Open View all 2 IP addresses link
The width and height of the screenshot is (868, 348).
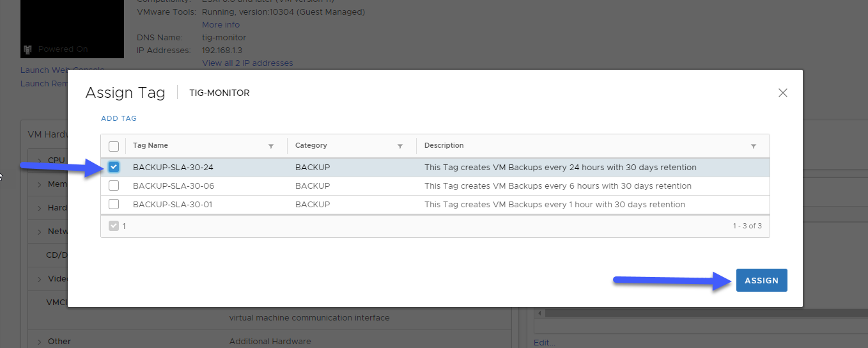coord(247,63)
